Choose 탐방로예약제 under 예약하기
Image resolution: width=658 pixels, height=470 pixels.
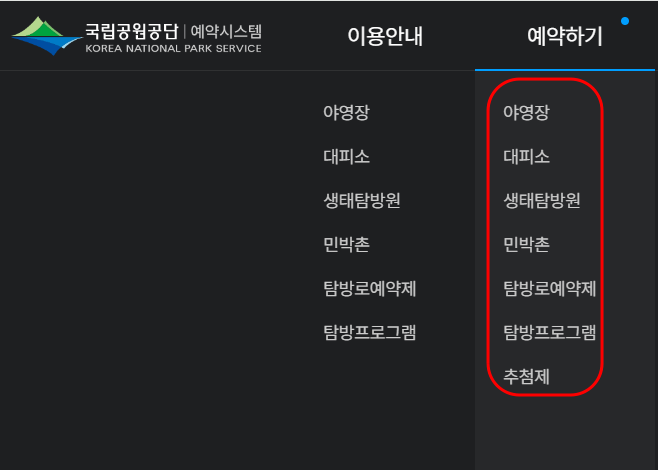pos(549,289)
